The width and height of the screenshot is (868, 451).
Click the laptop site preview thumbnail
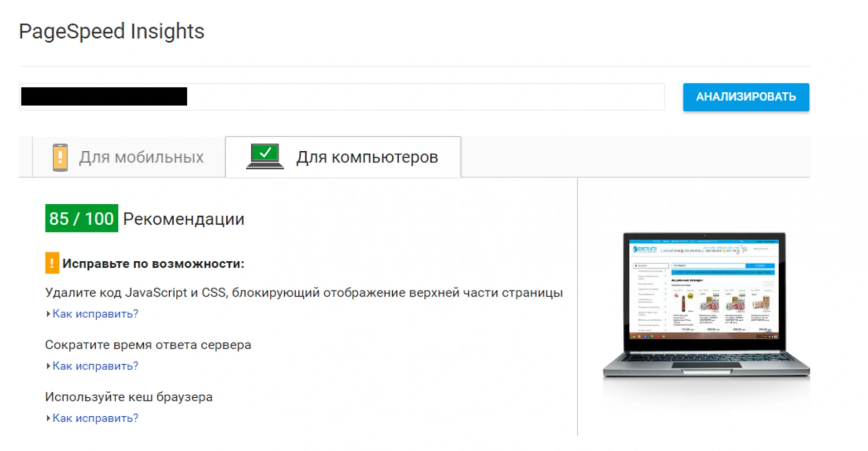click(x=705, y=304)
